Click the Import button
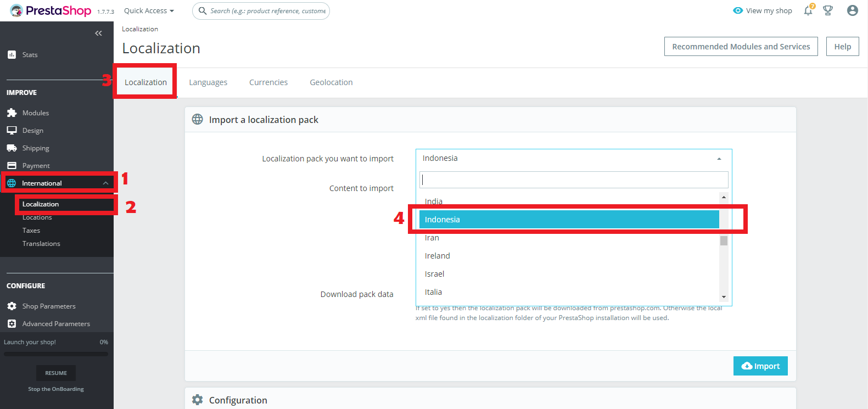 pyautogui.click(x=760, y=366)
